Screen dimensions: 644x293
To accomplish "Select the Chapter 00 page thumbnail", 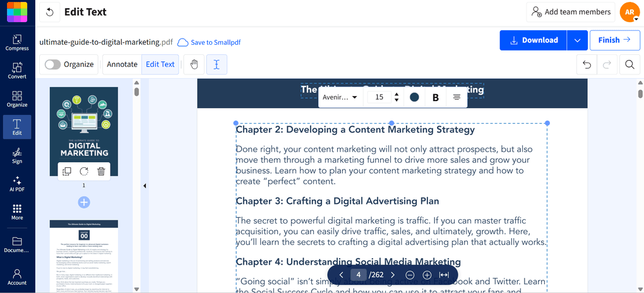I will tap(84, 256).
